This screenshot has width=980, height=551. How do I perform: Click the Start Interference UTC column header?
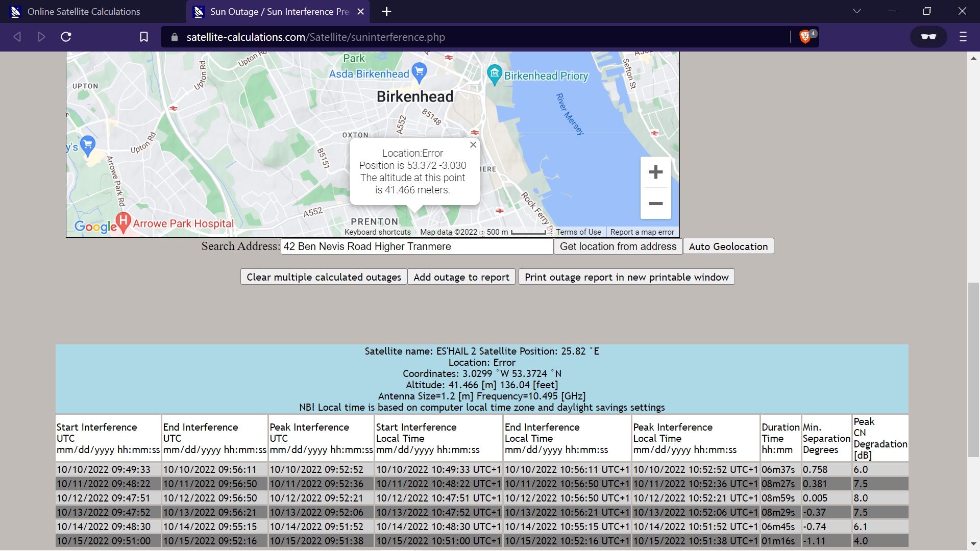tap(108, 438)
